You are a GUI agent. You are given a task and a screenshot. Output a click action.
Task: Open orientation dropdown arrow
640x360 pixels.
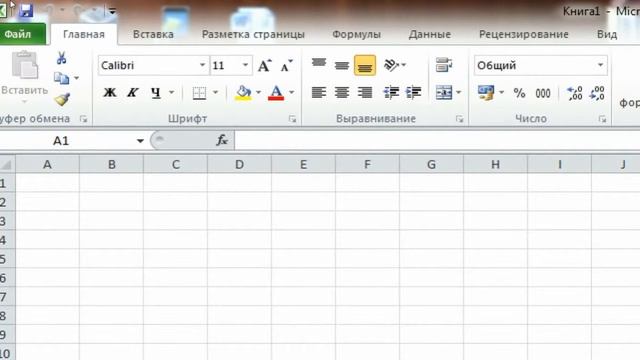point(404,65)
